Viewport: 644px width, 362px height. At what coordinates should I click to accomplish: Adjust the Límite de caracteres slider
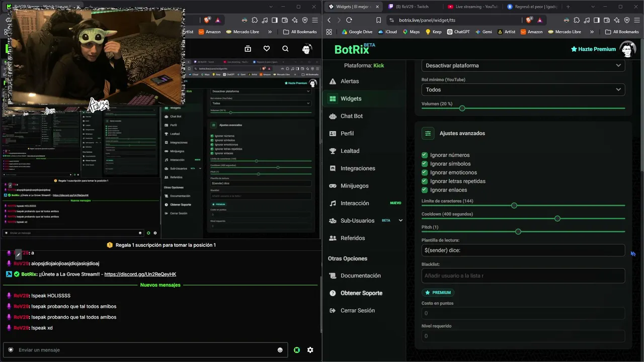point(523,205)
